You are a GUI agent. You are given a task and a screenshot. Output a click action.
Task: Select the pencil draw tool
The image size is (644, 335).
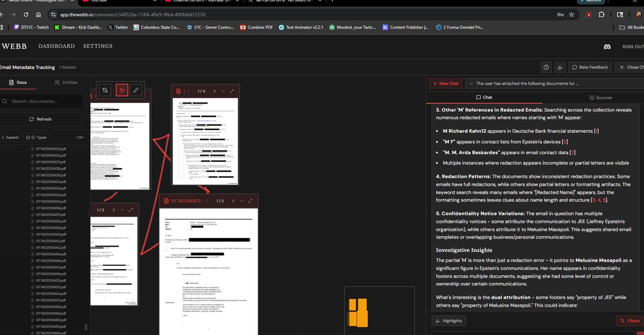(136, 90)
